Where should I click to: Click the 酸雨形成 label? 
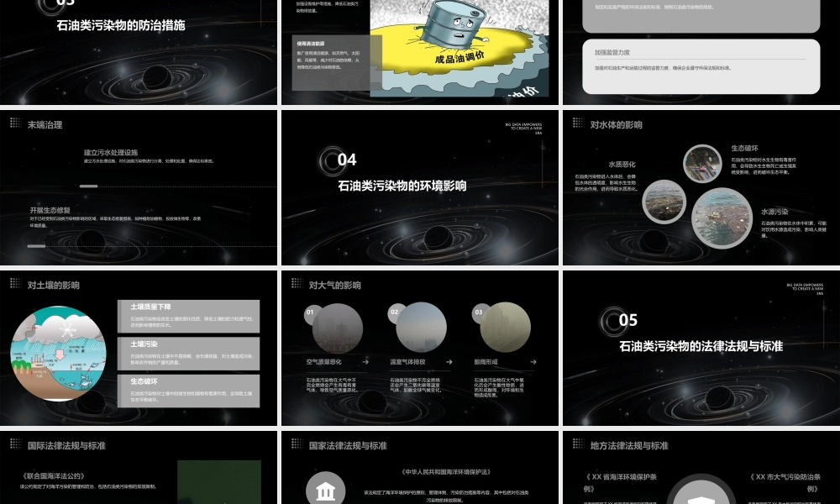pyautogui.click(x=486, y=362)
